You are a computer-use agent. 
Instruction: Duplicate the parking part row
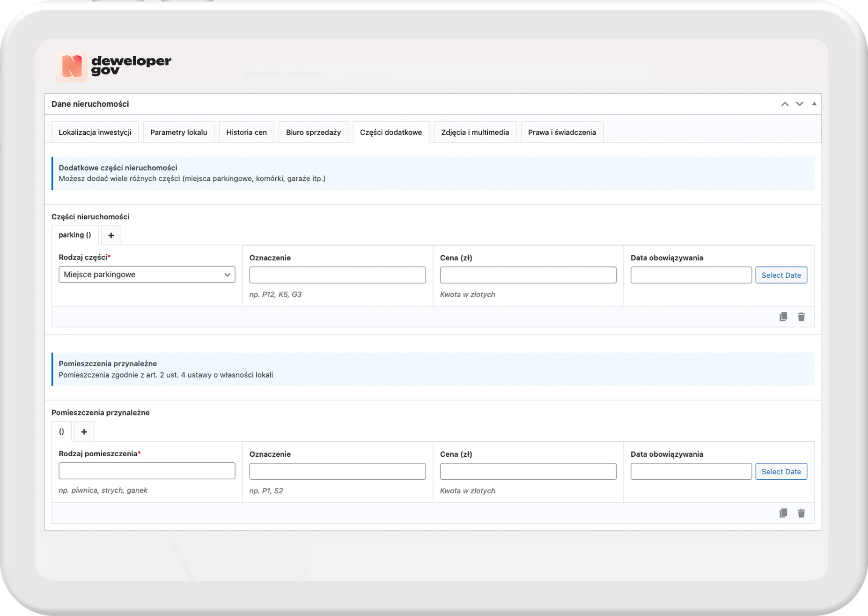click(x=783, y=317)
